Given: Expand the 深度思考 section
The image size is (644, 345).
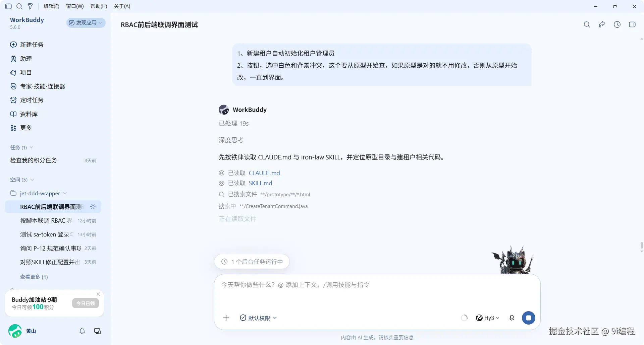Looking at the screenshot, I should click(x=231, y=140).
